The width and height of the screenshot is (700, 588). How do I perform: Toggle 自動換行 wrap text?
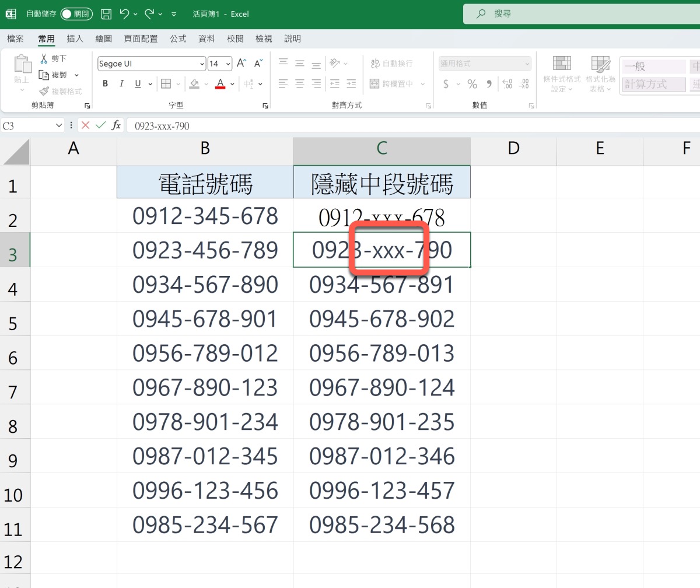pyautogui.click(x=391, y=64)
